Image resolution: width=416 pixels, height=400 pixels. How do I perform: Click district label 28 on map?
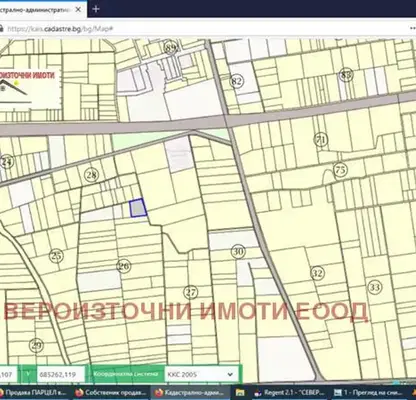[92, 174]
